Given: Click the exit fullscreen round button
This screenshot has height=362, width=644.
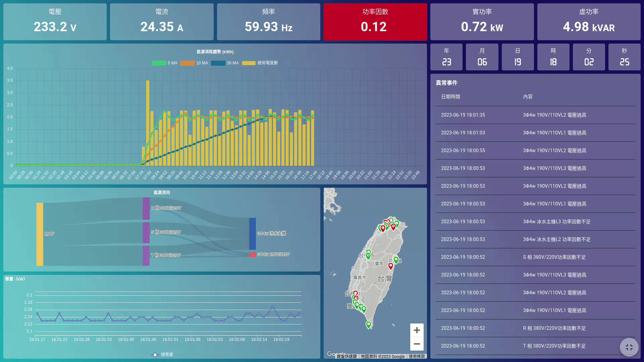Looking at the screenshot, I should coord(629,347).
